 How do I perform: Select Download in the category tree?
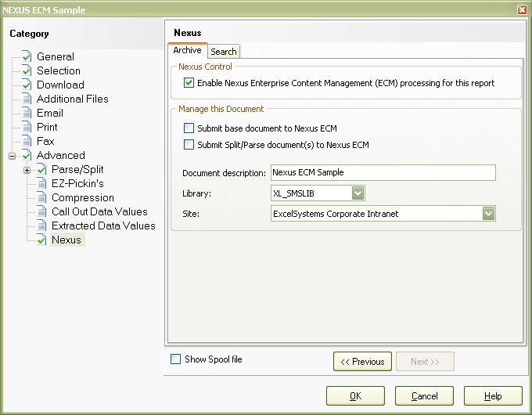(60, 85)
